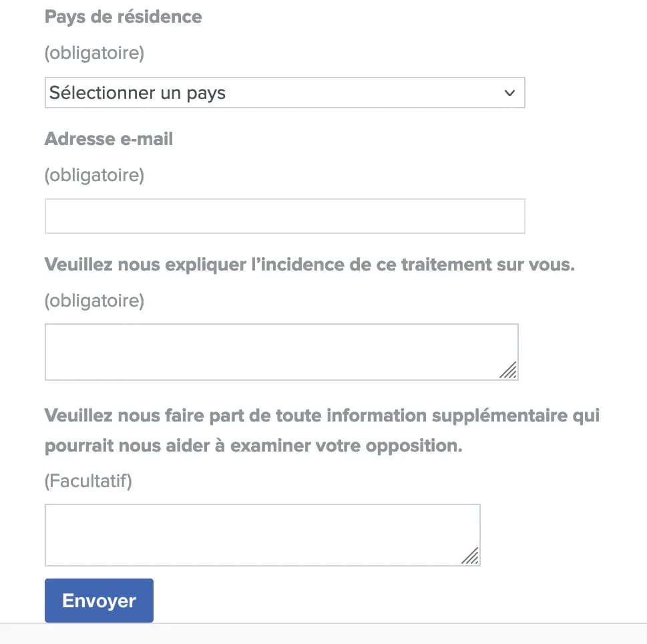Viewport: 647px width, 644px height.
Task: Click the '(Facultatif)' label
Action: click(x=87, y=481)
